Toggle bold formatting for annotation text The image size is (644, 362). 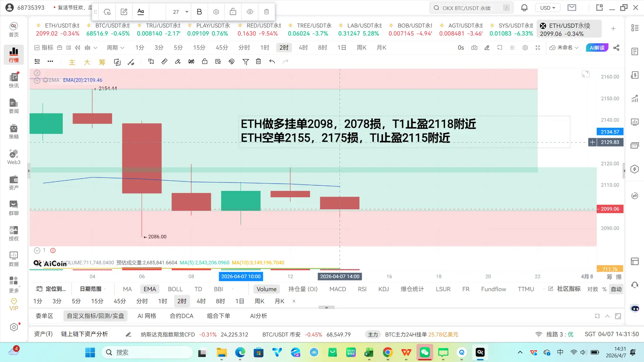199,12
